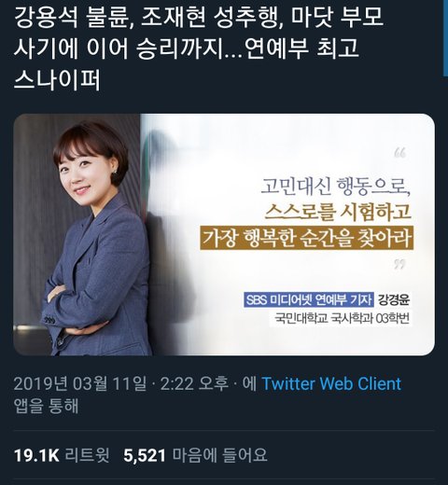Open the Twitter Web Client link
Screen dimensions: 448x485
click(331, 383)
